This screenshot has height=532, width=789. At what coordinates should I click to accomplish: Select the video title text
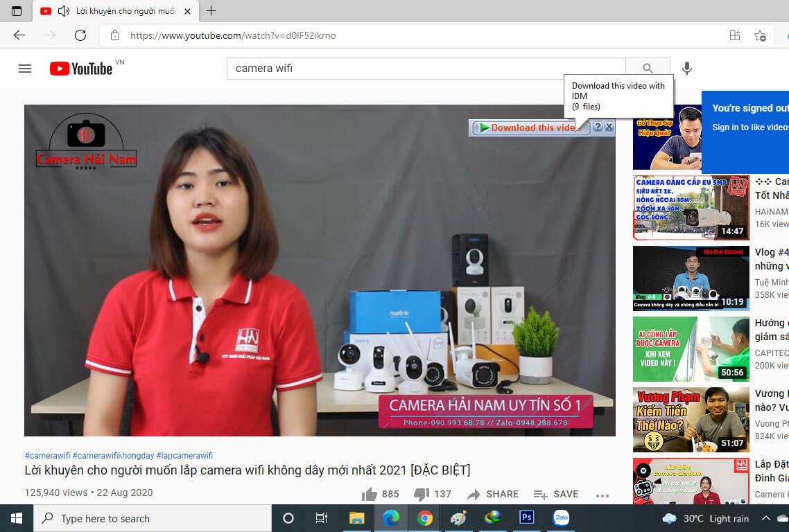248,470
